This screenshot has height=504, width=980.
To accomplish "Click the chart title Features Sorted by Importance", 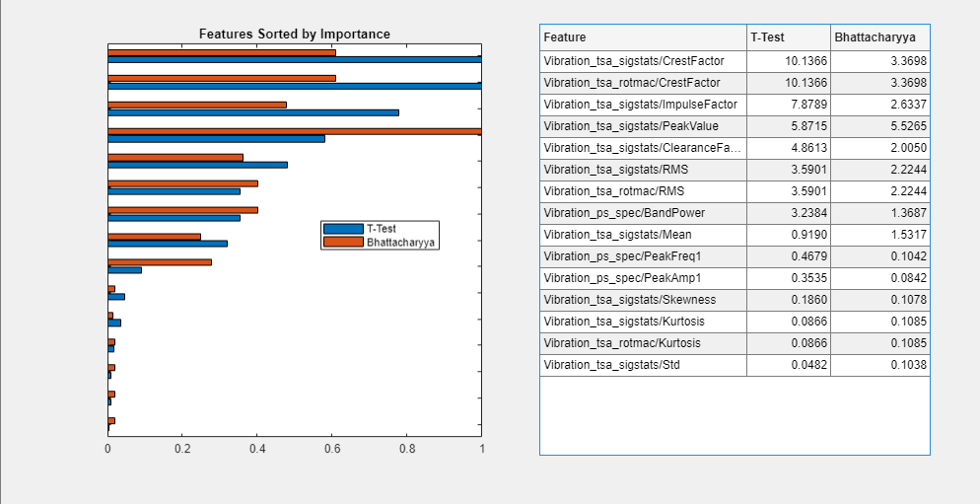I will pos(294,34).
